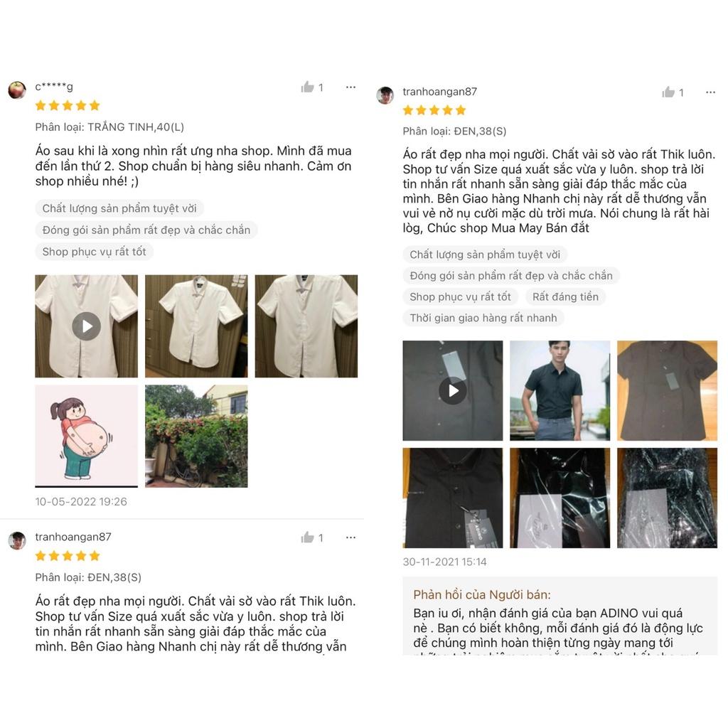The height and width of the screenshot is (728, 728).
Task: Select the 'Rất đáng tiền' tag
Action: click(565, 296)
